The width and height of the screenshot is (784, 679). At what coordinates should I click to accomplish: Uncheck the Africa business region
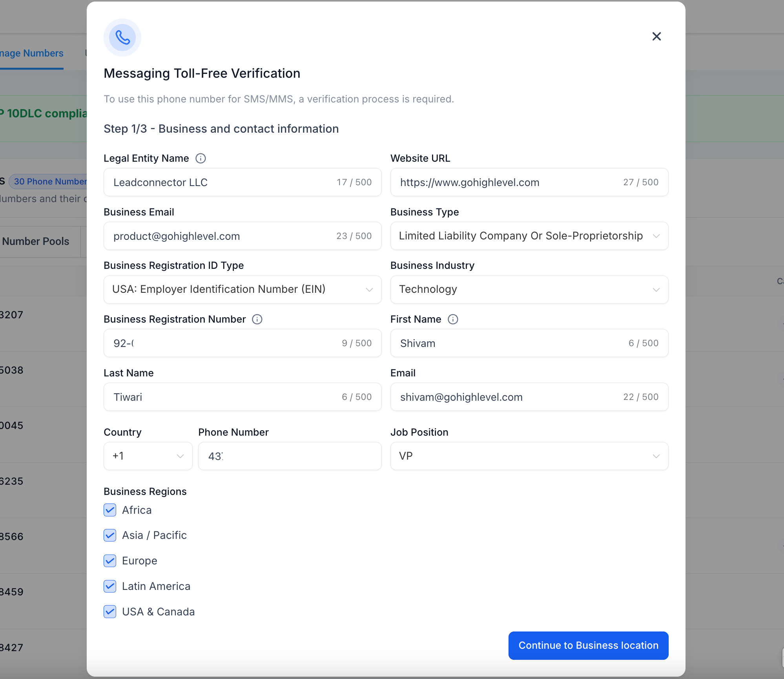point(110,510)
